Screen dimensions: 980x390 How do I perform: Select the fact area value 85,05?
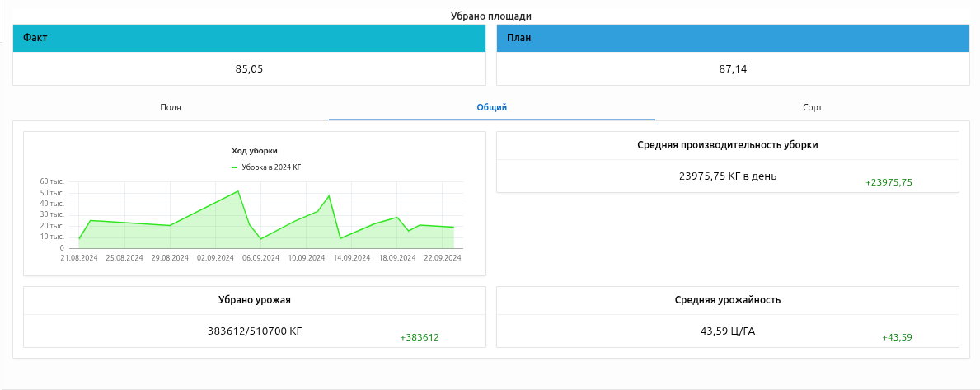pyautogui.click(x=249, y=69)
